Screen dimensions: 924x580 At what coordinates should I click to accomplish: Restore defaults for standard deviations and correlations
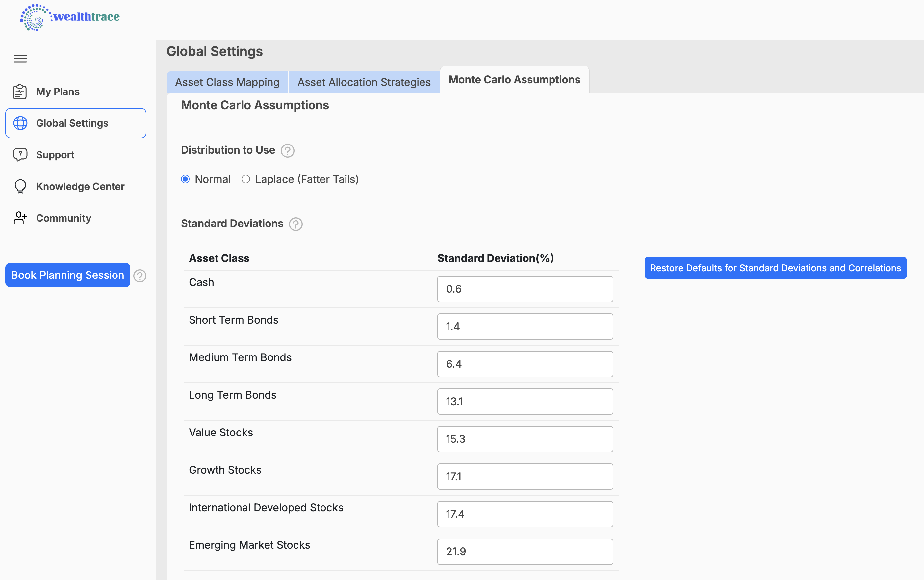[775, 268]
